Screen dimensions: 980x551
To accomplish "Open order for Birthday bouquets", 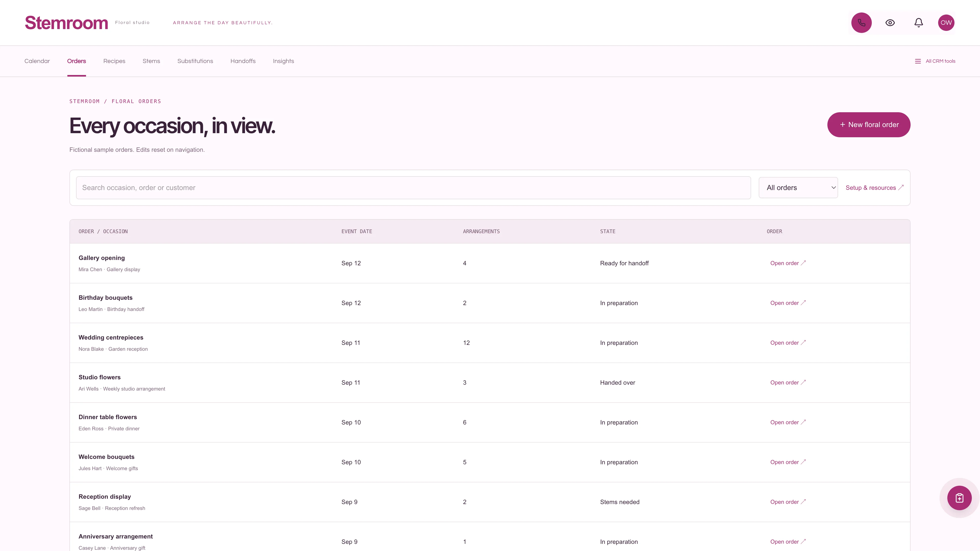I will coord(788,303).
